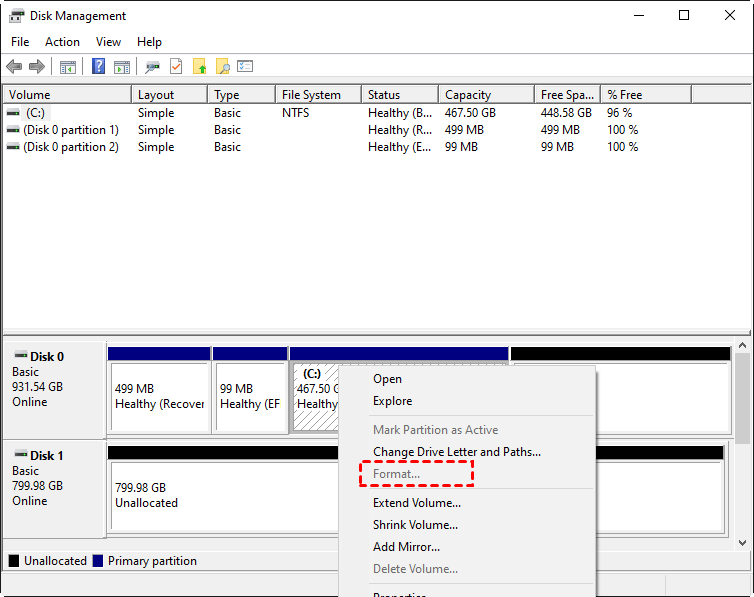
Task: Sort by the File System column header
Action: [319, 95]
